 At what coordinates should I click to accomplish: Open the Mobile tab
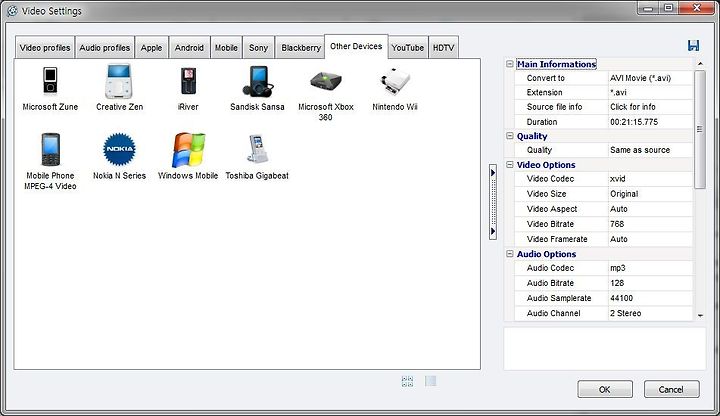226,48
